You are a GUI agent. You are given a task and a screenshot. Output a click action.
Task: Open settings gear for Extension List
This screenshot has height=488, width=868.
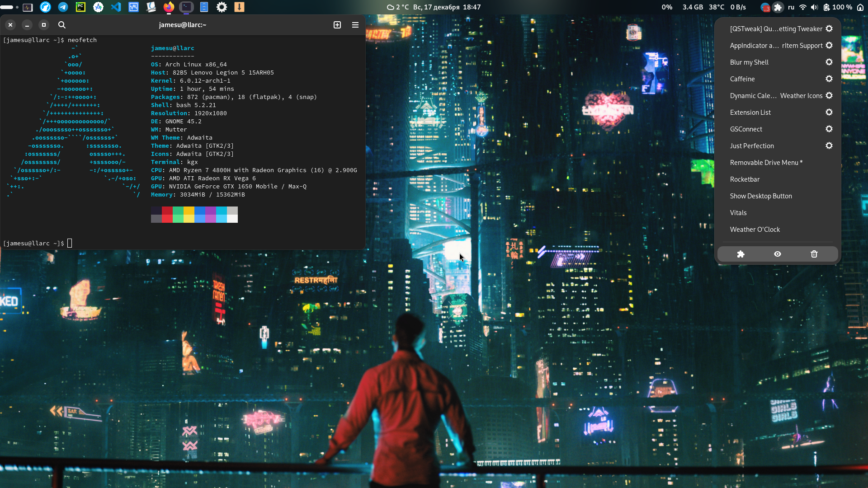tap(829, 112)
